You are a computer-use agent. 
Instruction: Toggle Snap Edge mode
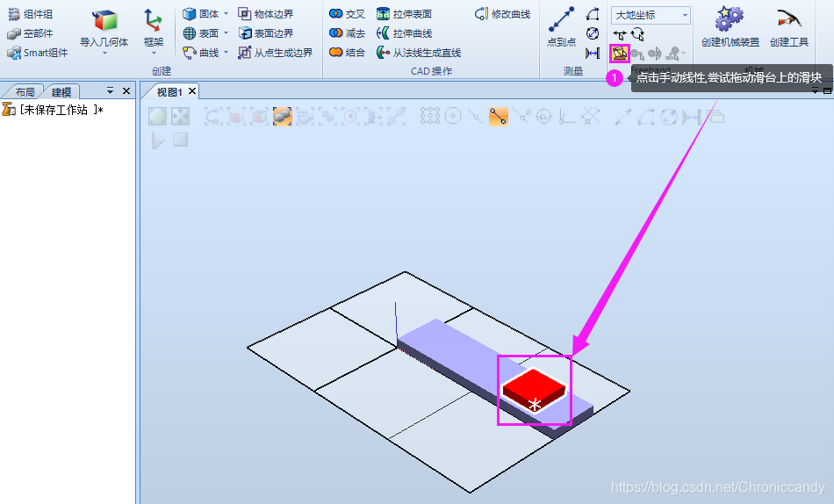point(521,117)
